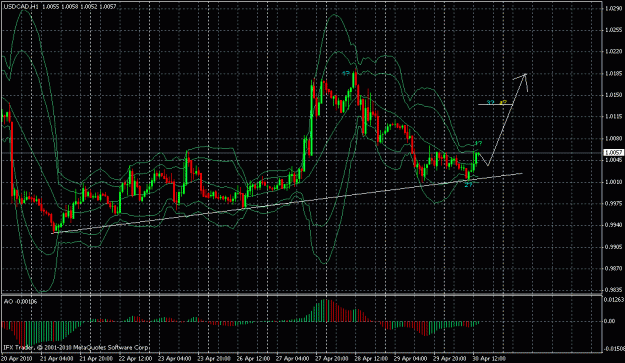Click the 22 Apr 12:00 time label
This screenshot has width=625, height=363.
point(135,358)
